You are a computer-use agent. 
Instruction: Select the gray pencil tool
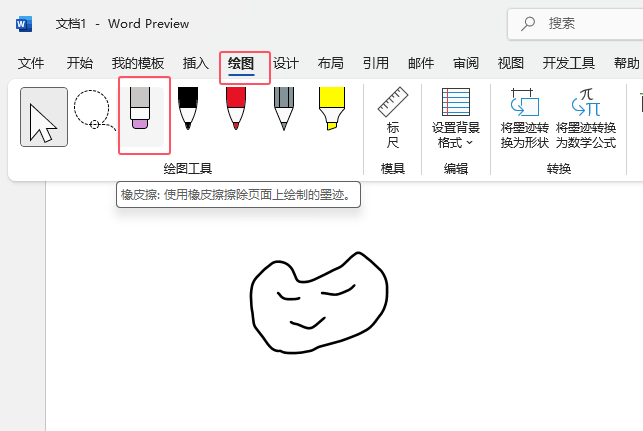coord(284,108)
